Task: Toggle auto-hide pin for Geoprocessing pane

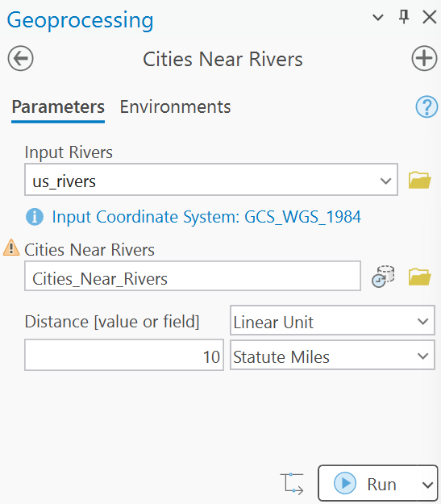Action: point(404,17)
